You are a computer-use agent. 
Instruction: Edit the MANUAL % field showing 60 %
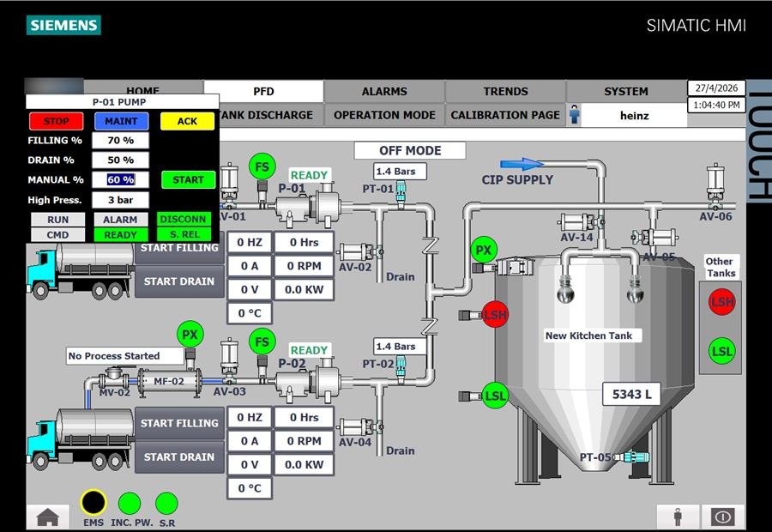121,180
